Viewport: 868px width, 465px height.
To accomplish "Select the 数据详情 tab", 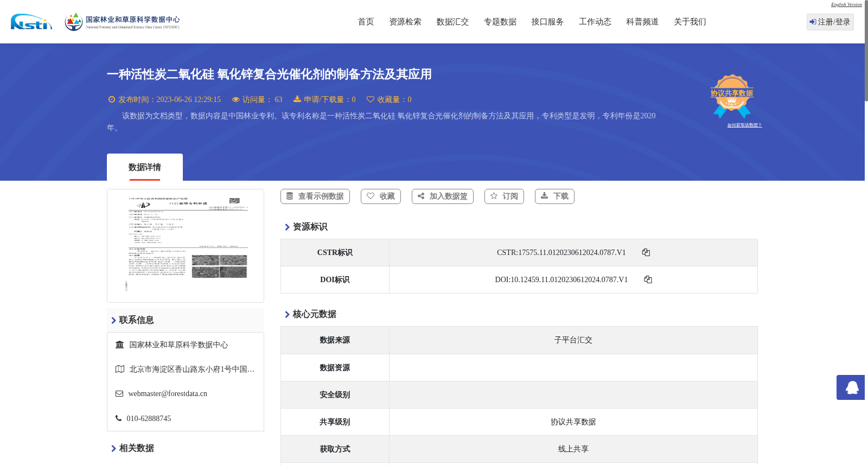I will click(x=145, y=167).
